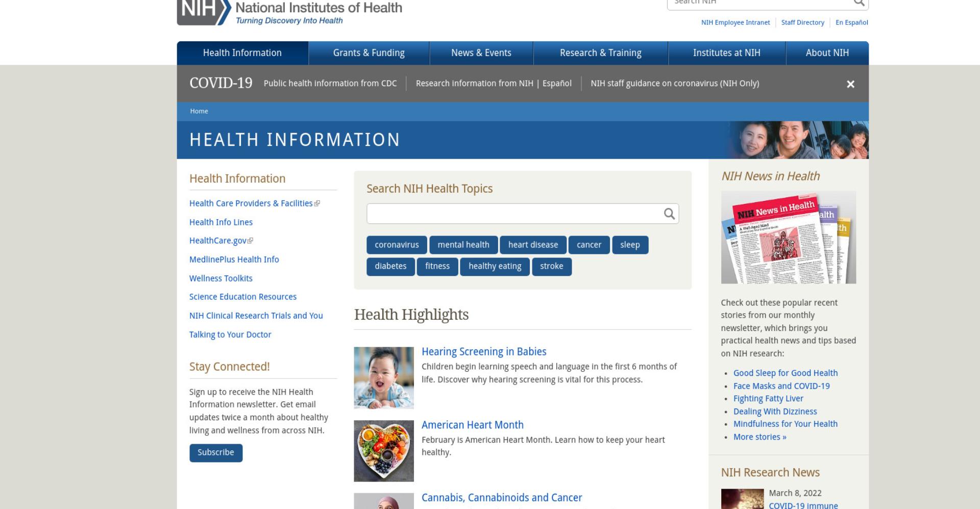Click the sleep topic button
Screen dimensions: 980x509
[630, 245]
